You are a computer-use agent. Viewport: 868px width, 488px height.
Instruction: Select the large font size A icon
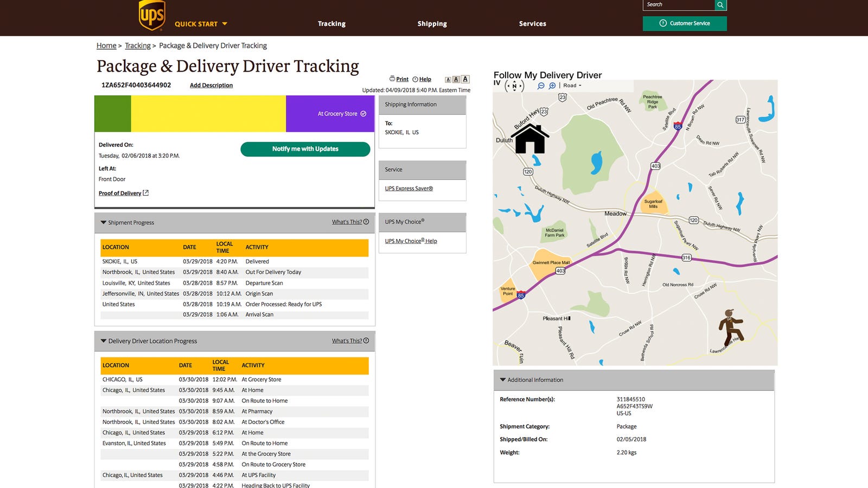tap(465, 79)
